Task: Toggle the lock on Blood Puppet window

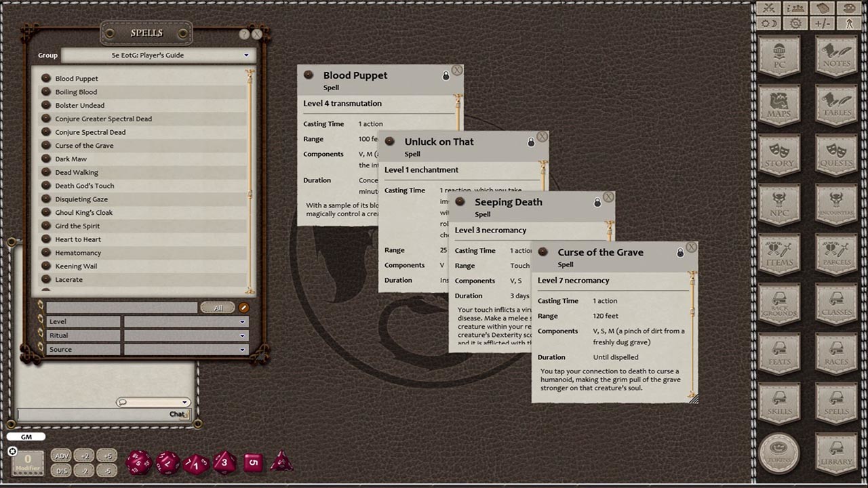Action: point(446,75)
